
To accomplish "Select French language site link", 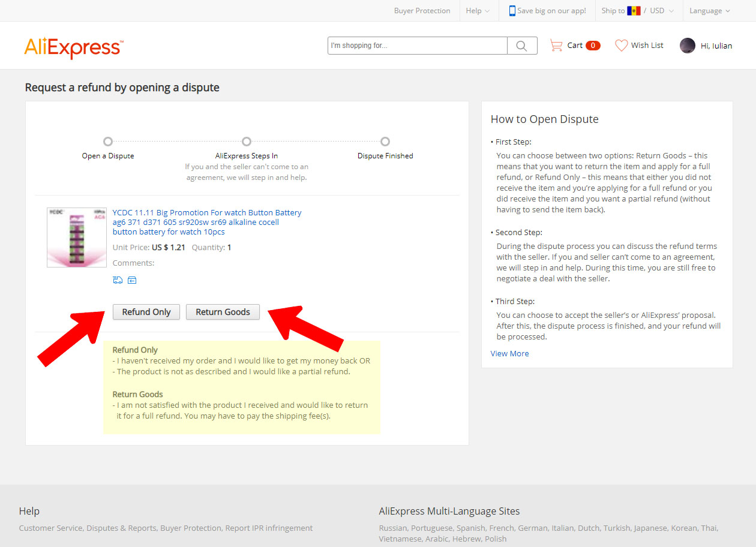I will click(501, 528).
